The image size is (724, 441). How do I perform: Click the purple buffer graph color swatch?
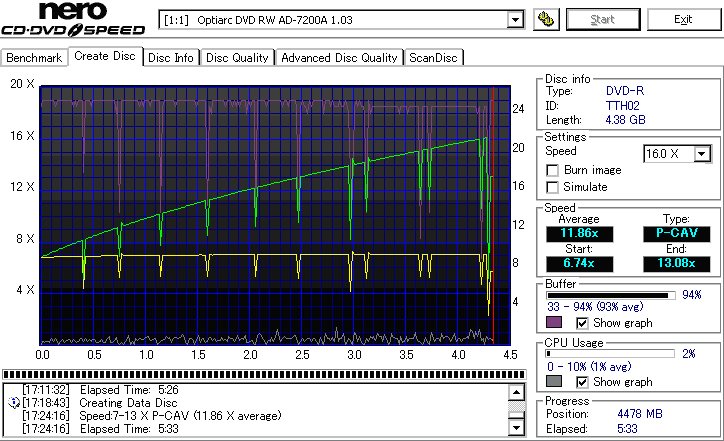tap(554, 322)
